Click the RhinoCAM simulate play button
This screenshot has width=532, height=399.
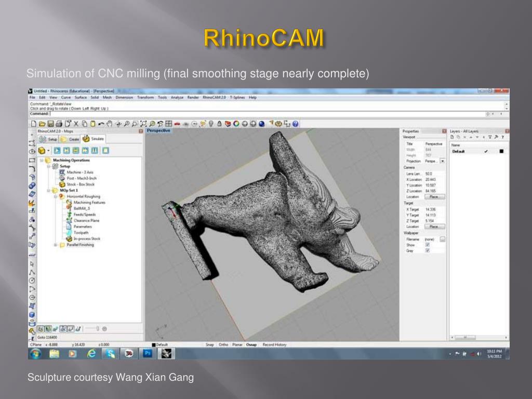coord(57,150)
